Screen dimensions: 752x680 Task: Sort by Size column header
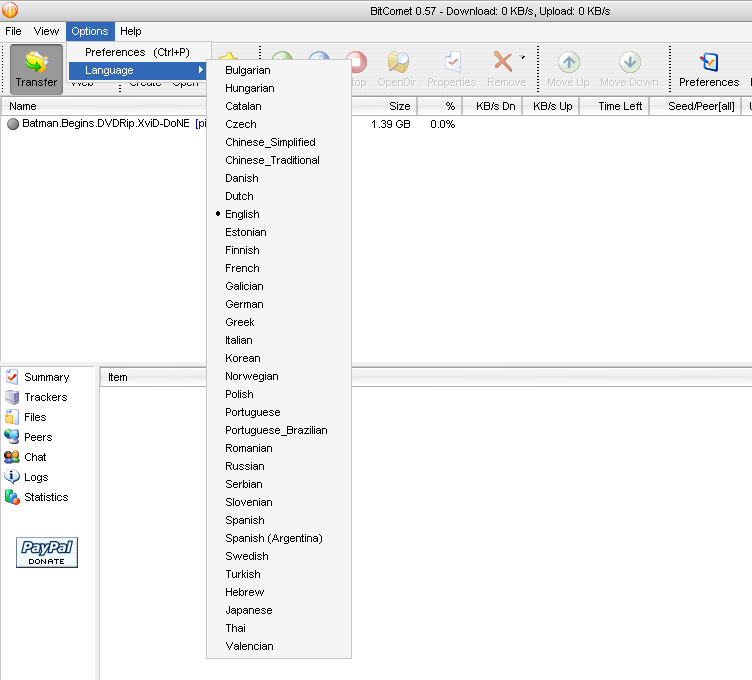(x=384, y=106)
